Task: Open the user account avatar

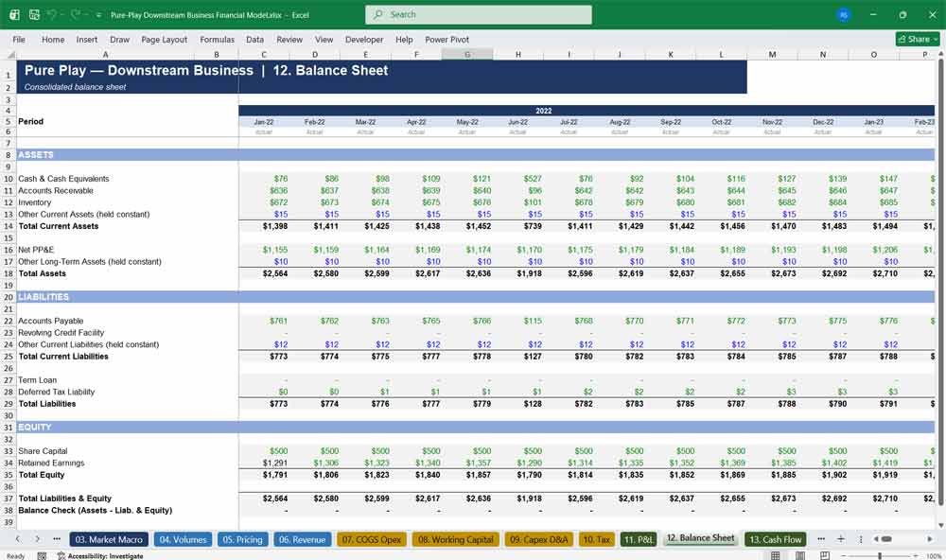Action: pyautogui.click(x=844, y=14)
